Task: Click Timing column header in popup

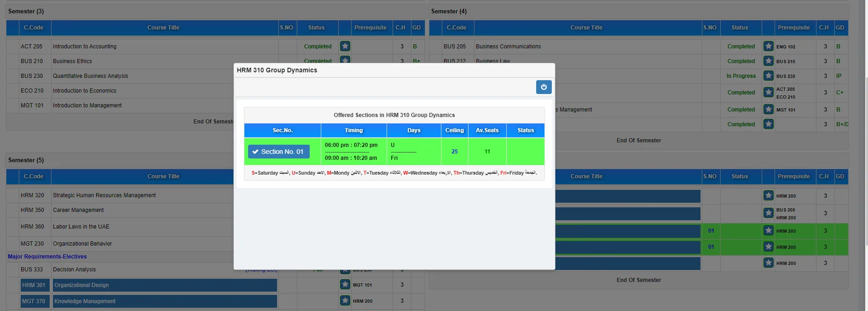Action: [x=354, y=130]
